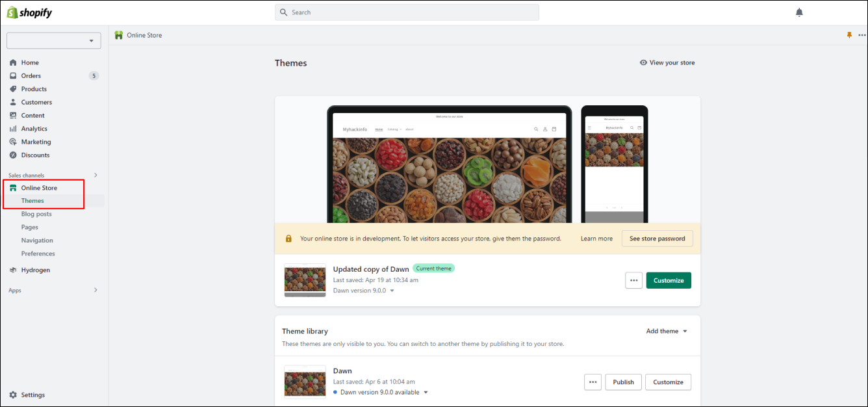Click the Settings gear icon
This screenshot has height=407, width=868.
[13, 395]
